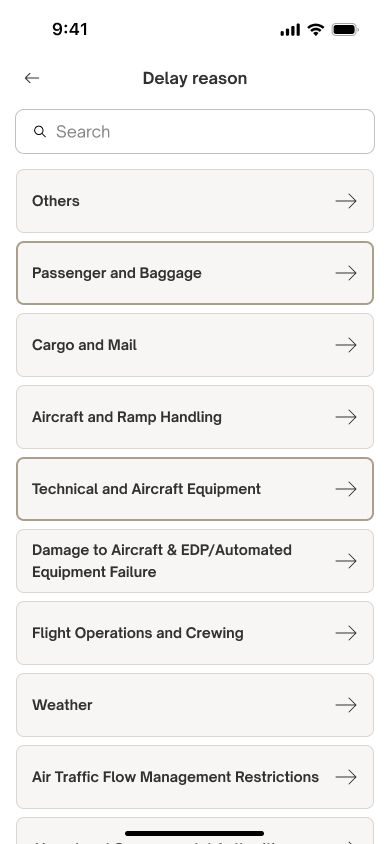The width and height of the screenshot is (390, 844).
Task: Tap the home indicator bar at bottom
Action: (195, 833)
